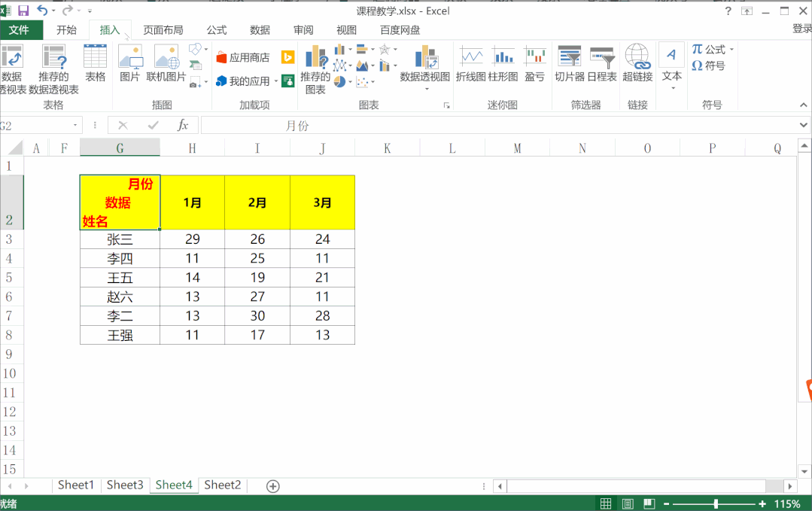This screenshot has width=812, height=511.
Task: Switch to the Data (数据) ribbon tab
Action: point(260,30)
